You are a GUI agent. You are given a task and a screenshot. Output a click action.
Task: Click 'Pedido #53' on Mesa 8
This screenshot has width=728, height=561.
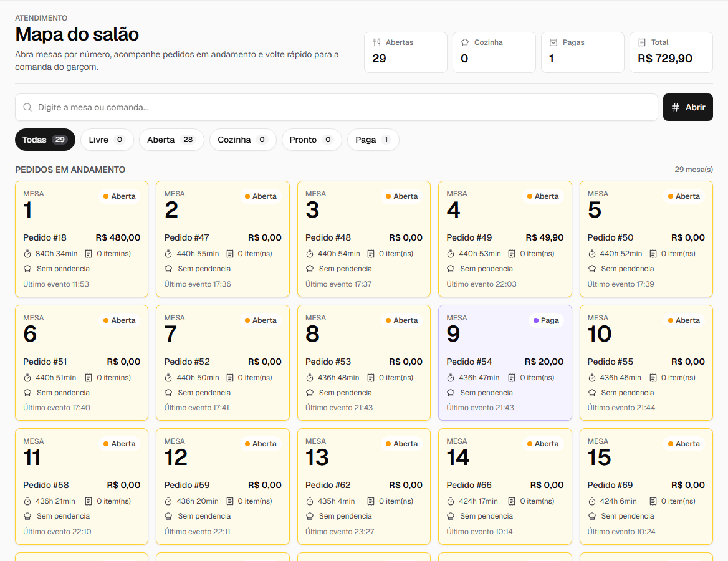coord(328,362)
